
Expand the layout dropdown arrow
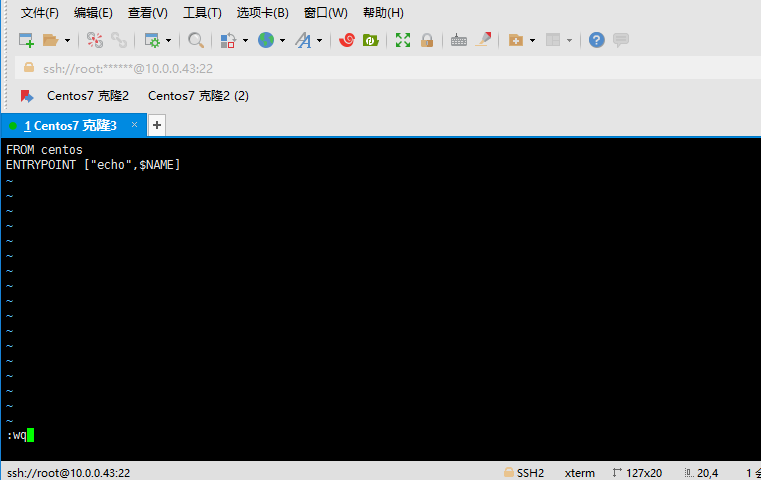point(569,40)
